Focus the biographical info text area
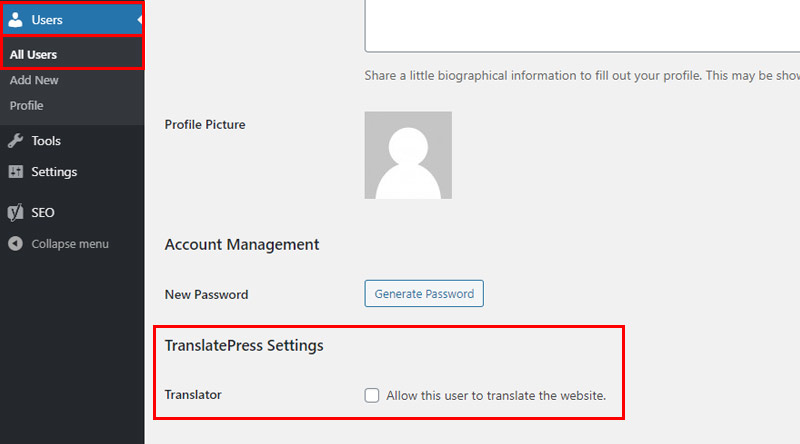The width and height of the screenshot is (800, 444). tap(582, 26)
